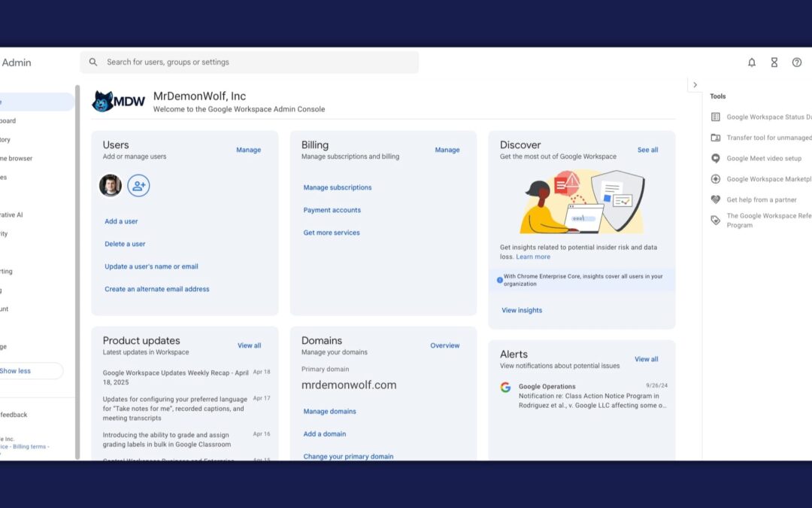Viewport: 812px width, 508px height.
Task: Click the Get help from a partner heart icon
Action: click(x=716, y=199)
